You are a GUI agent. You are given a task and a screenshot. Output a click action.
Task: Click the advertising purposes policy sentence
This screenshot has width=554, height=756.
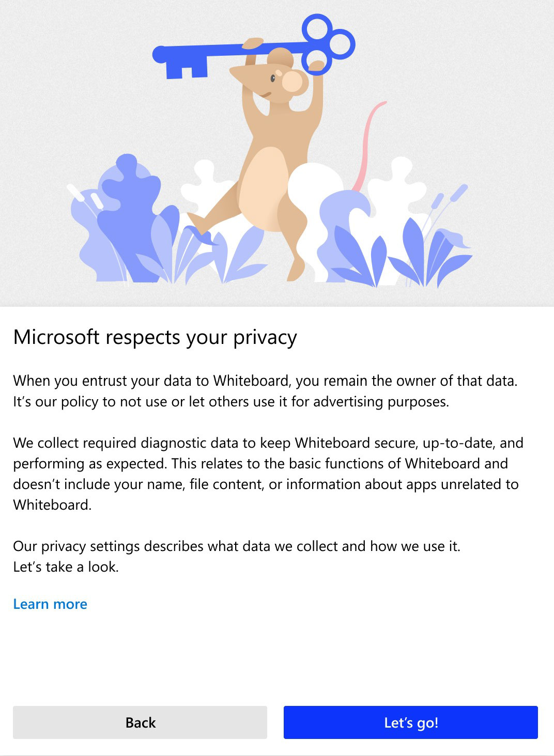[x=231, y=402]
